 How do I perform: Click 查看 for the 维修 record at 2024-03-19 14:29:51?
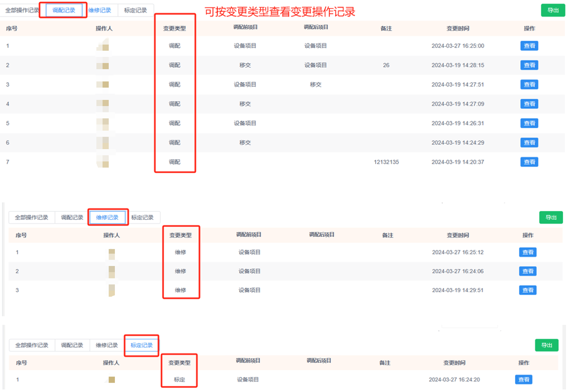point(527,290)
